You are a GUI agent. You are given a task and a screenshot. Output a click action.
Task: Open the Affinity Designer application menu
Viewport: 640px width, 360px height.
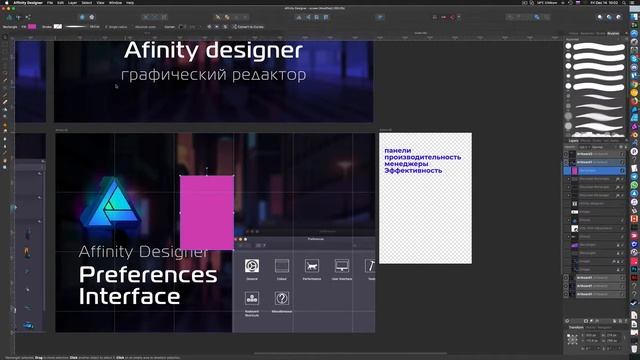(x=28, y=2)
